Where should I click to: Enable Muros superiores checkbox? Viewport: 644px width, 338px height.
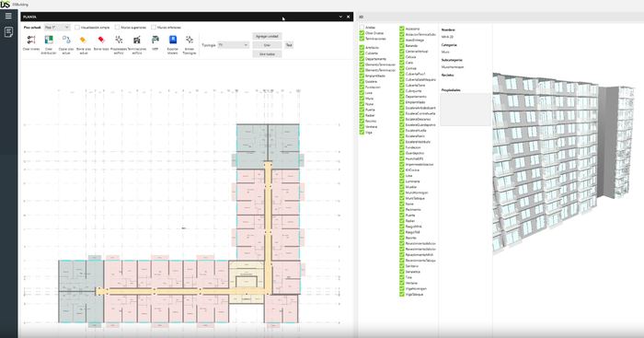[117, 27]
